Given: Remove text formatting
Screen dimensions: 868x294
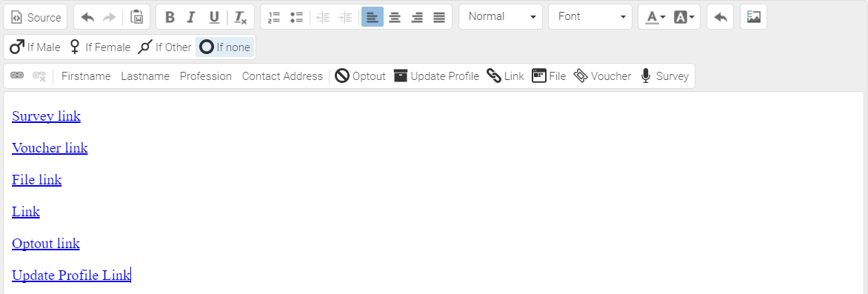Looking at the screenshot, I should point(241,17).
